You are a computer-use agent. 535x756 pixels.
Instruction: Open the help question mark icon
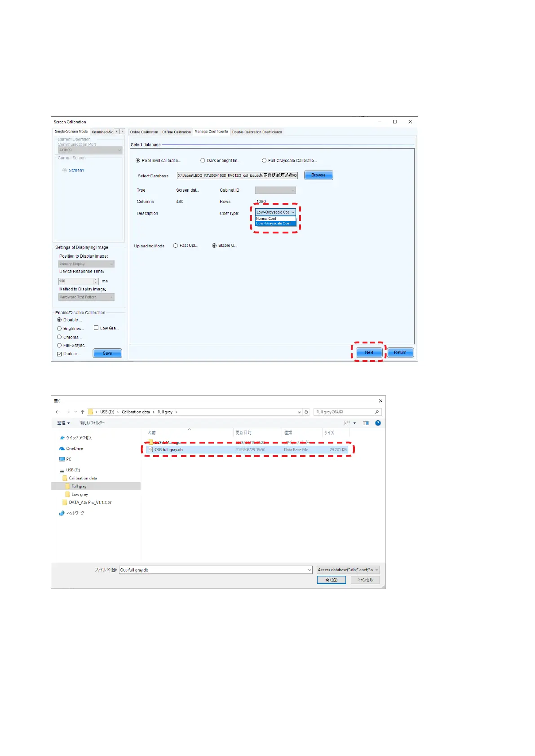[378, 423]
